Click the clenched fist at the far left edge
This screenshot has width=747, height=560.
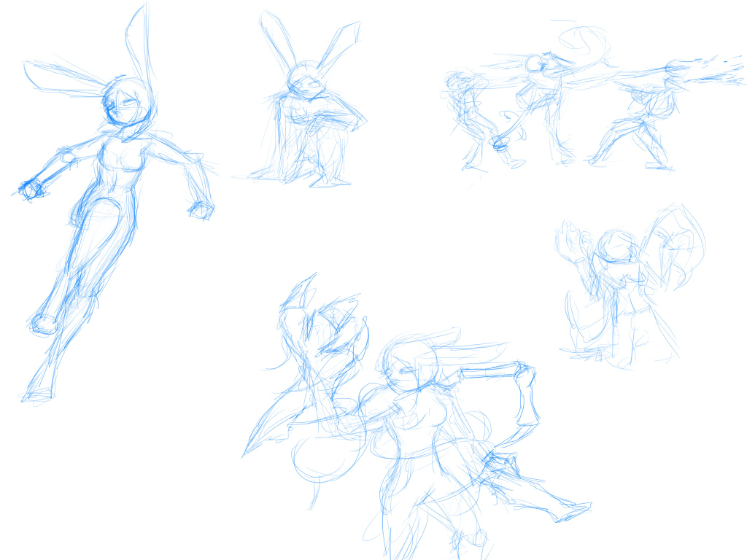pyautogui.click(x=32, y=189)
